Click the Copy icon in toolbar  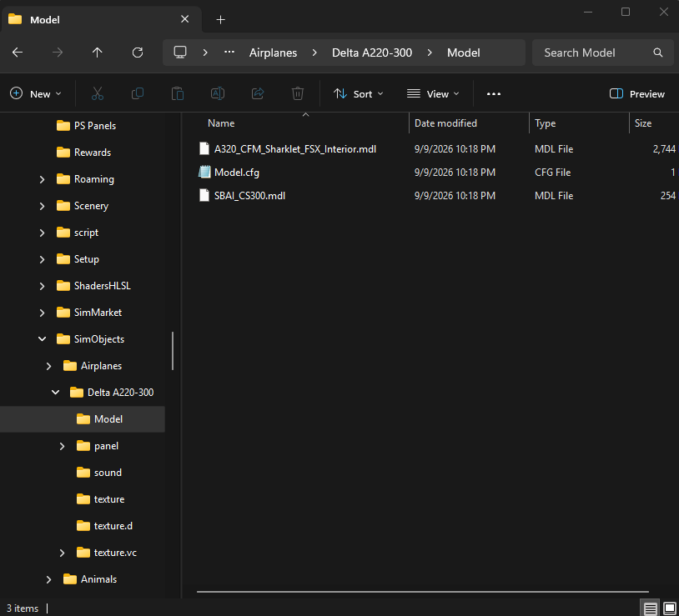(x=138, y=93)
